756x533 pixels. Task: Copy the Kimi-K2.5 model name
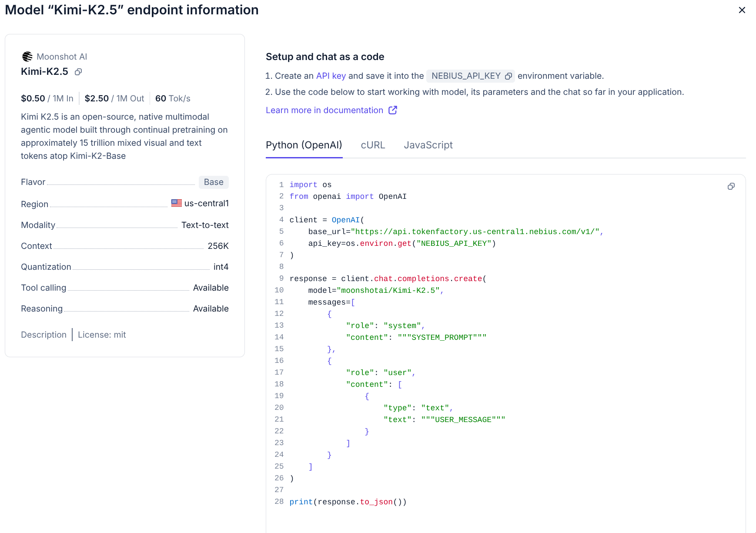click(78, 72)
